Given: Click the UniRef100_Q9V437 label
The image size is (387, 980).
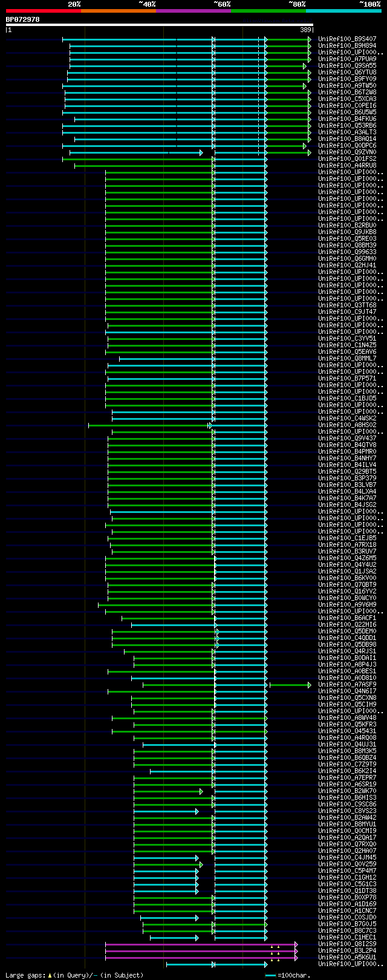Looking at the screenshot, I should [x=347, y=438].
